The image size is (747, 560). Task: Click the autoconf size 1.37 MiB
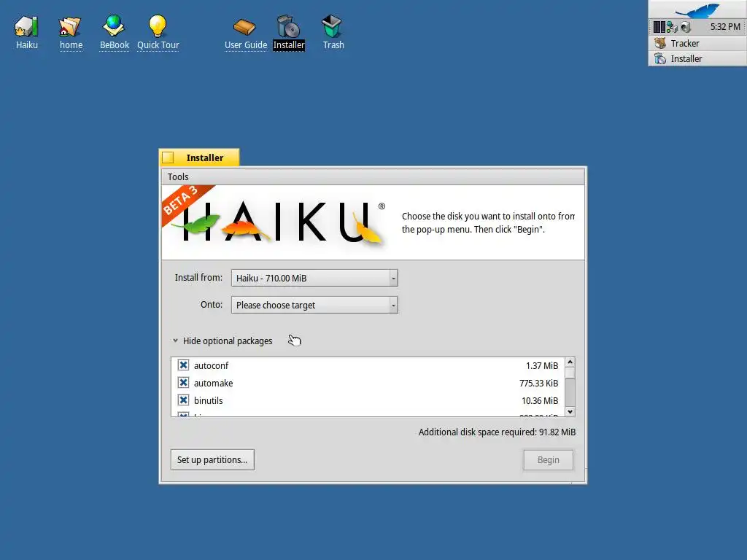coord(542,366)
